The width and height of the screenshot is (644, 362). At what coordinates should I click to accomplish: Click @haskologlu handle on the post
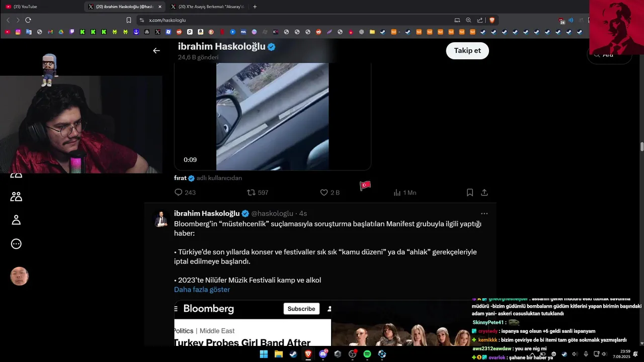[x=272, y=214]
